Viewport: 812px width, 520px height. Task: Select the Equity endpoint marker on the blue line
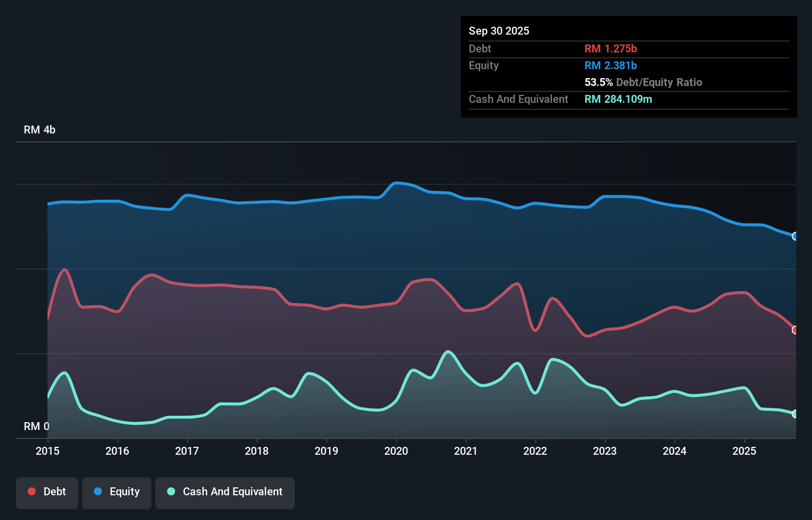pos(795,236)
